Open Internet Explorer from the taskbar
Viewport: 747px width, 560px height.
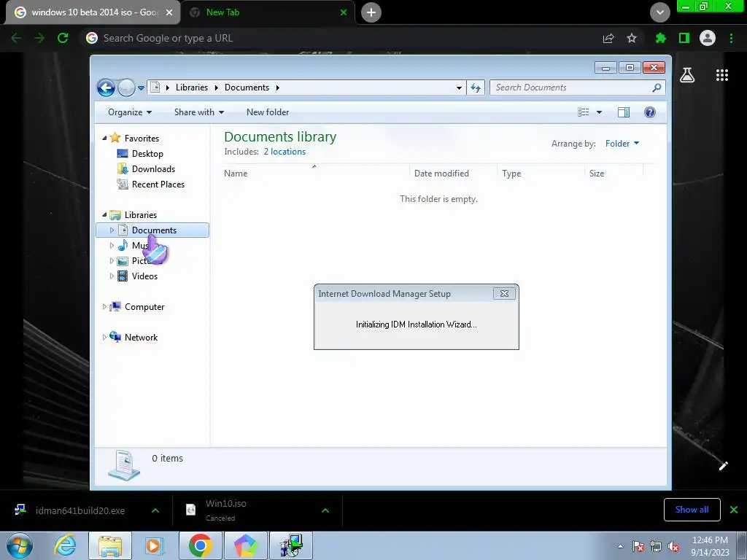[x=65, y=545]
